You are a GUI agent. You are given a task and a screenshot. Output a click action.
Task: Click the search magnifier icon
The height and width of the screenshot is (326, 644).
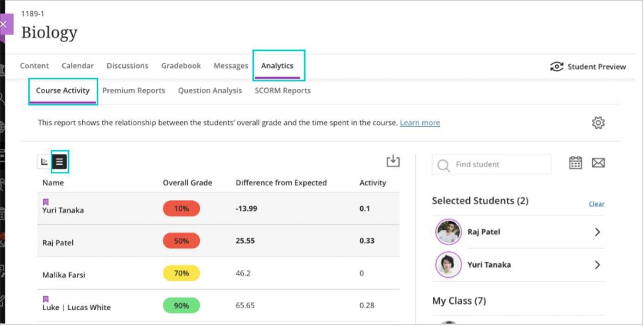444,164
